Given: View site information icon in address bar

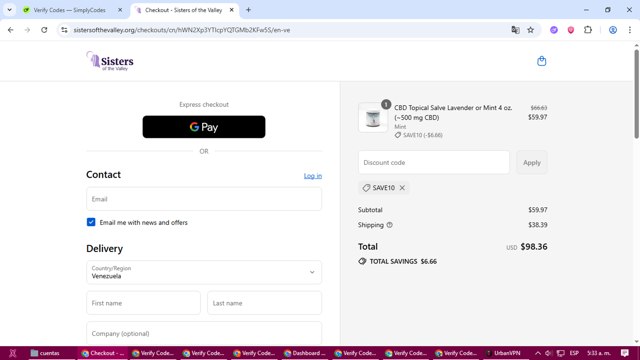Looking at the screenshot, I should click(x=64, y=30).
